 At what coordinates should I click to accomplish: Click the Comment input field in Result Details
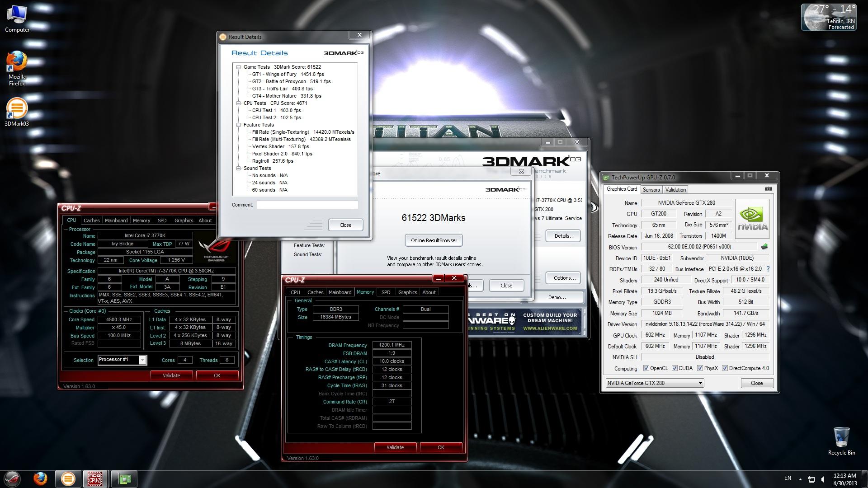tap(307, 205)
